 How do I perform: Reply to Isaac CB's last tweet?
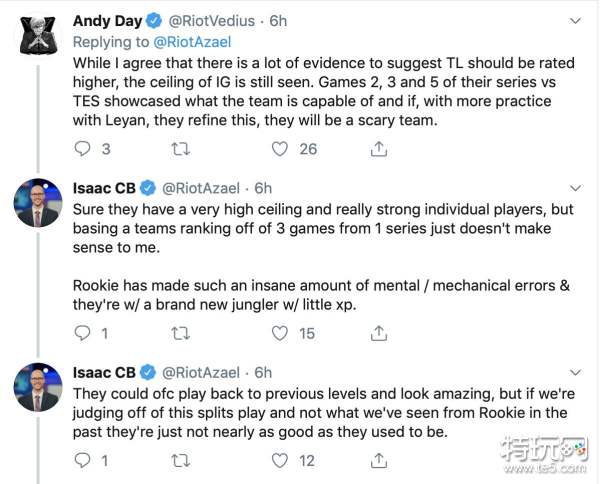tap(85, 461)
